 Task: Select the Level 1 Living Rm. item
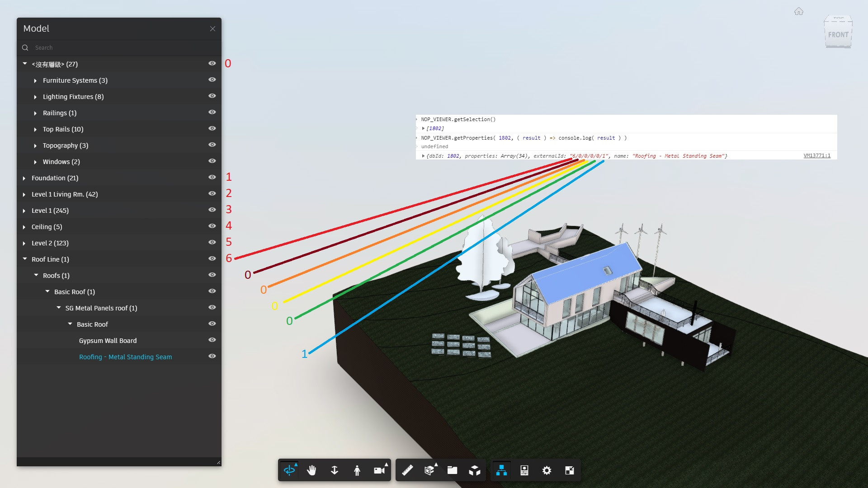pos(64,194)
